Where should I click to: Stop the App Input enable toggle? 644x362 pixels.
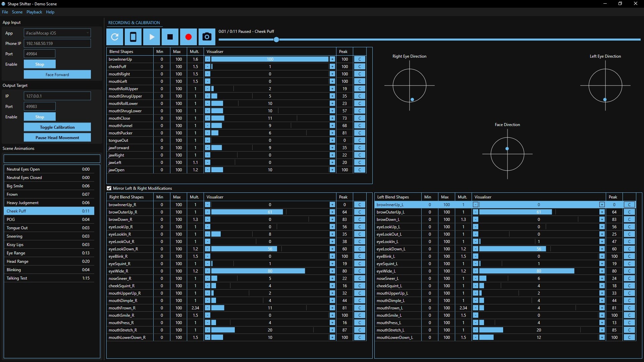pos(40,64)
